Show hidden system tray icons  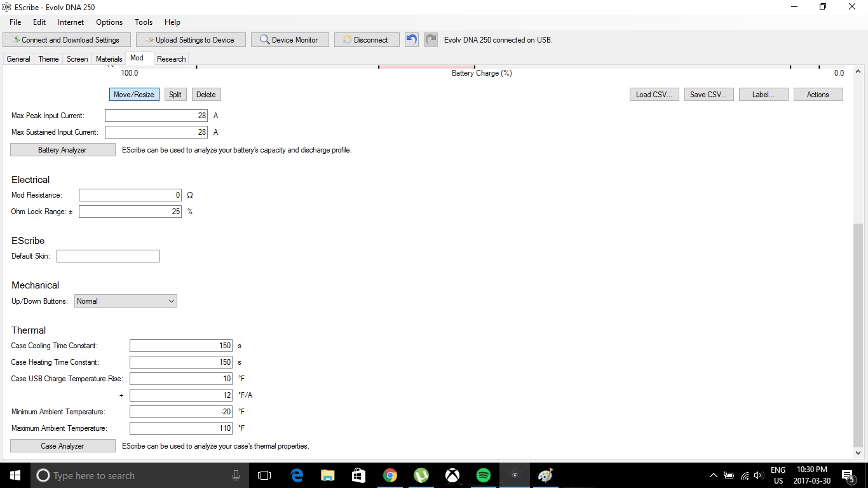tap(713, 475)
